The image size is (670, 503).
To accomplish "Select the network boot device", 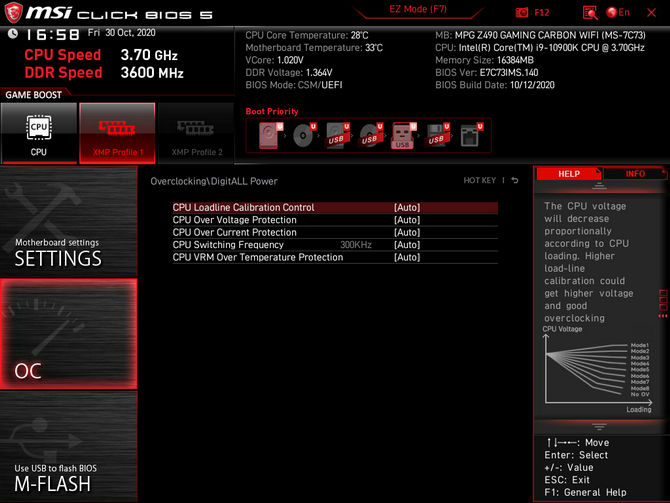I will pyautogui.click(x=471, y=135).
